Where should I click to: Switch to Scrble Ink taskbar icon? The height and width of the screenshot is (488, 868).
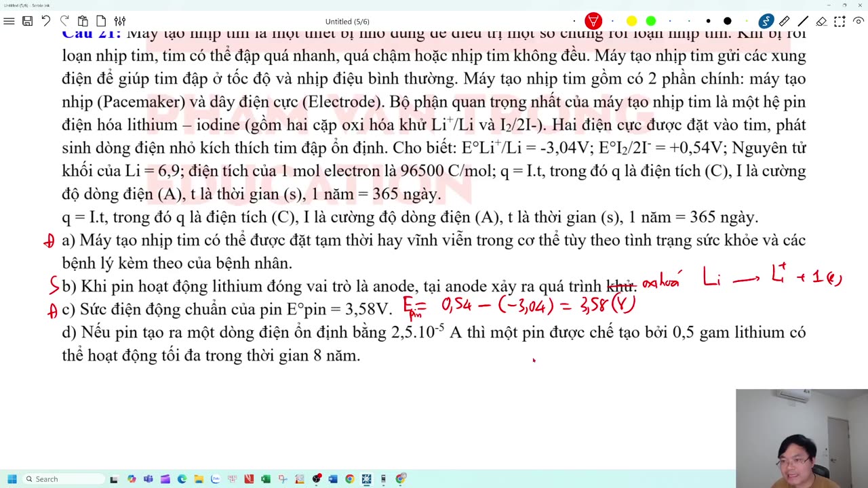(366, 479)
